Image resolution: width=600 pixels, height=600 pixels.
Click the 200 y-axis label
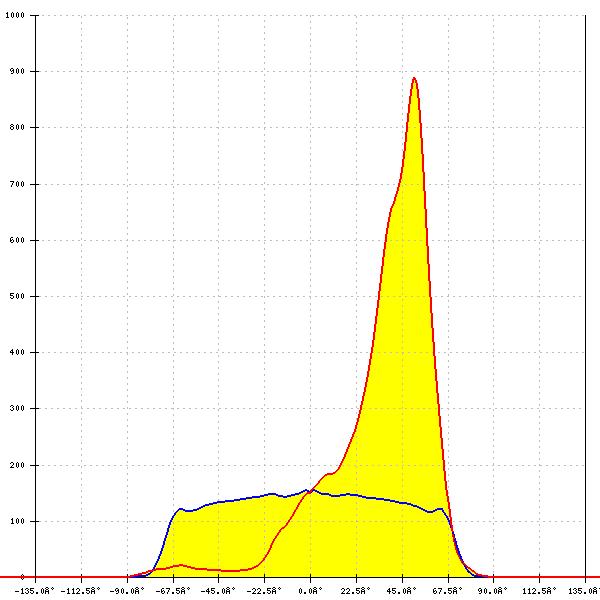(17, 465)
